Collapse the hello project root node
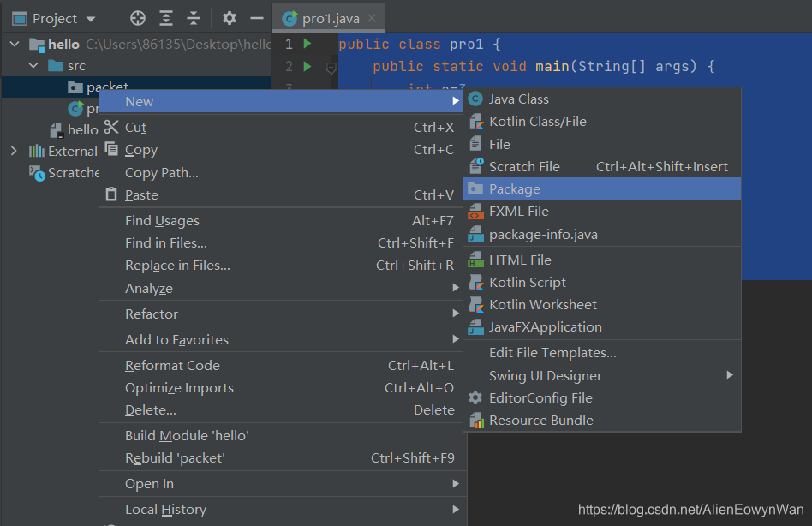 point(15,44)
